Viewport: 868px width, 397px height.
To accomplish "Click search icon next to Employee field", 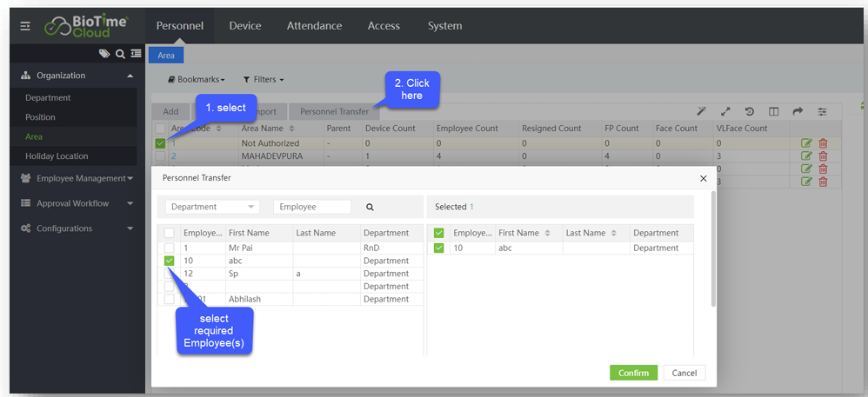I will (370, 208).
